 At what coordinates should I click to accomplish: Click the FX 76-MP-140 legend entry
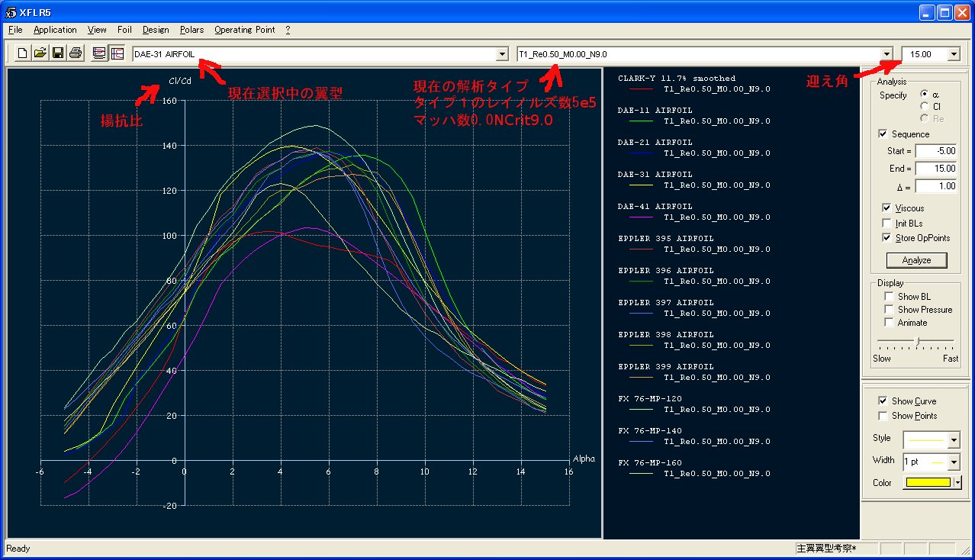pos(650,430)
